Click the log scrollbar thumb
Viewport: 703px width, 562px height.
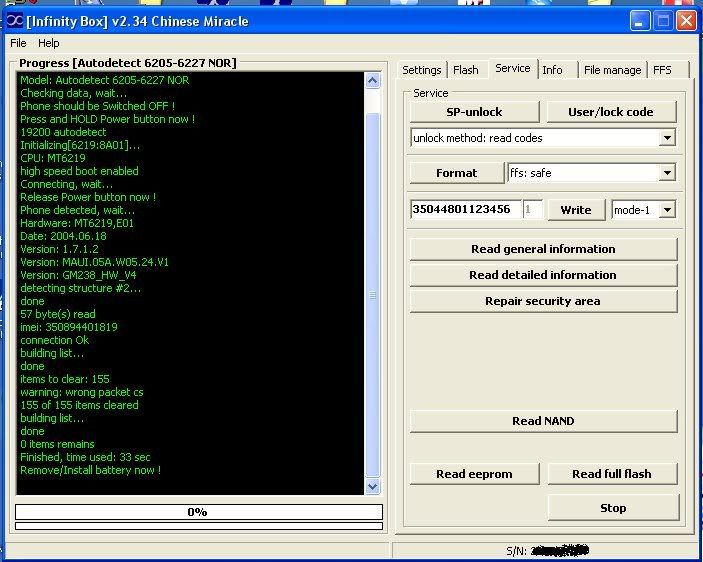373,295
